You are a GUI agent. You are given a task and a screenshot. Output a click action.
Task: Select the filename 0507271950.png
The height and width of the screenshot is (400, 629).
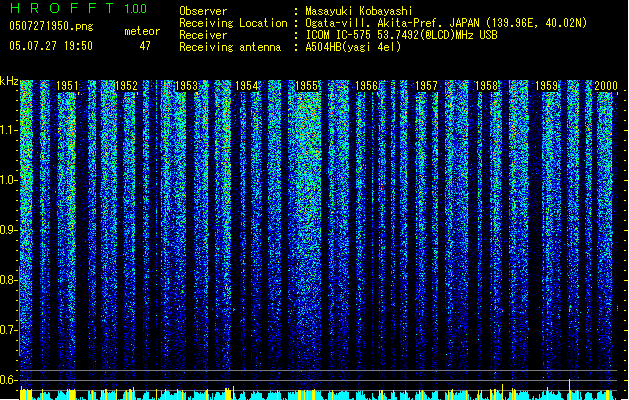click(51, 26)
